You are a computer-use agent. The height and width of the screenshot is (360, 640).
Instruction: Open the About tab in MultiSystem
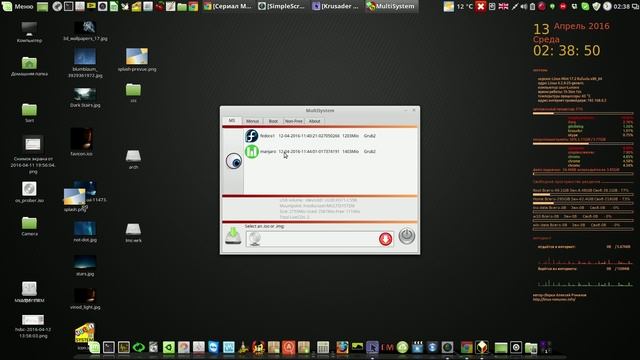(x=314, y=121)
